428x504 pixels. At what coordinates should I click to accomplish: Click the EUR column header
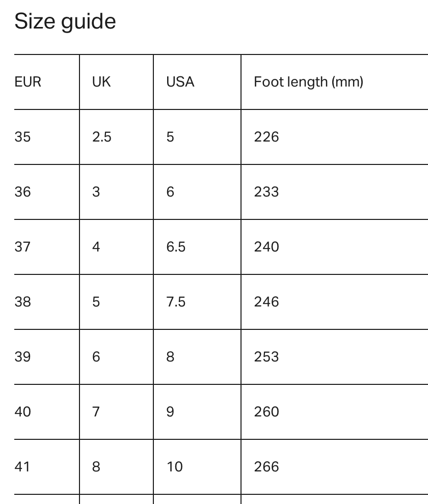pos(28,81)
